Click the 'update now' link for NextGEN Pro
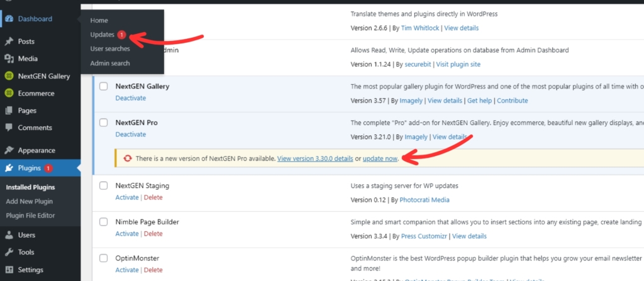Screen dimensions: 644x281 (x=380, y=159)
